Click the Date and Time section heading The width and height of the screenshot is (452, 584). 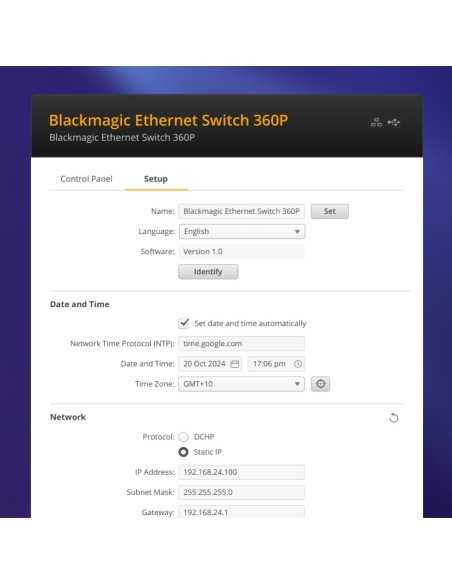click(80, 304)
